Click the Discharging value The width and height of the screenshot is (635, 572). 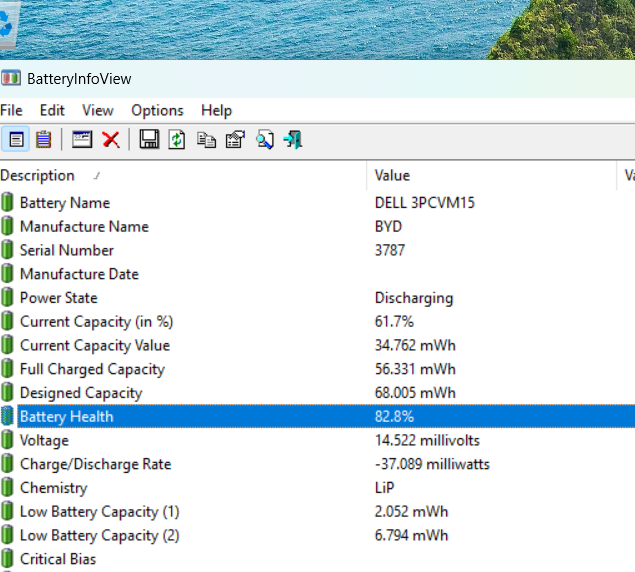414,298
